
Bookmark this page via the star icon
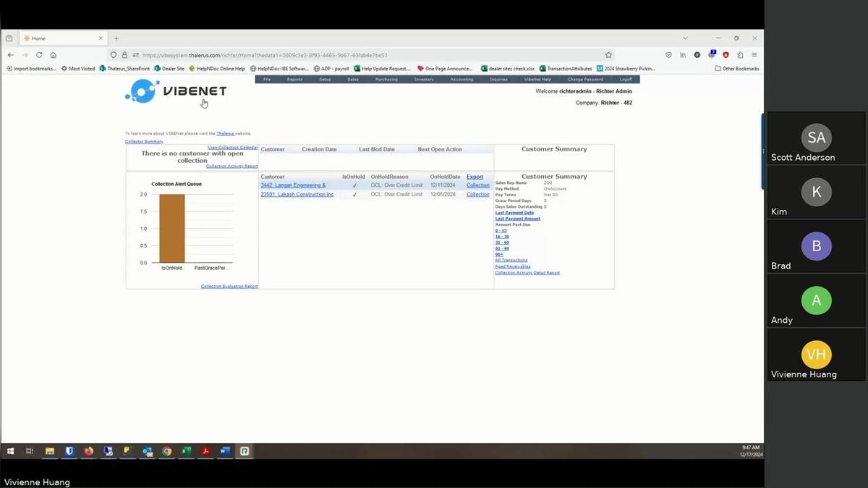pos(608,54)
